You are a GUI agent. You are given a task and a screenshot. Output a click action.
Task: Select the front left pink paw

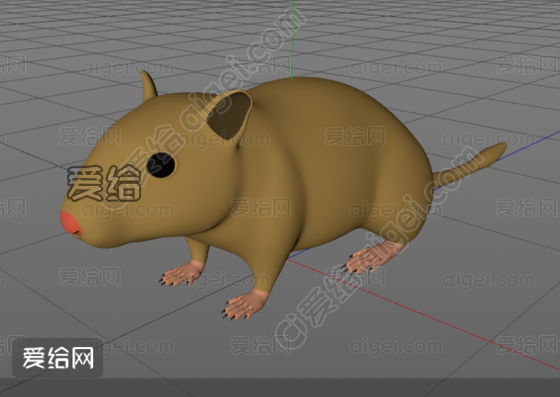(x=181, y=274)
